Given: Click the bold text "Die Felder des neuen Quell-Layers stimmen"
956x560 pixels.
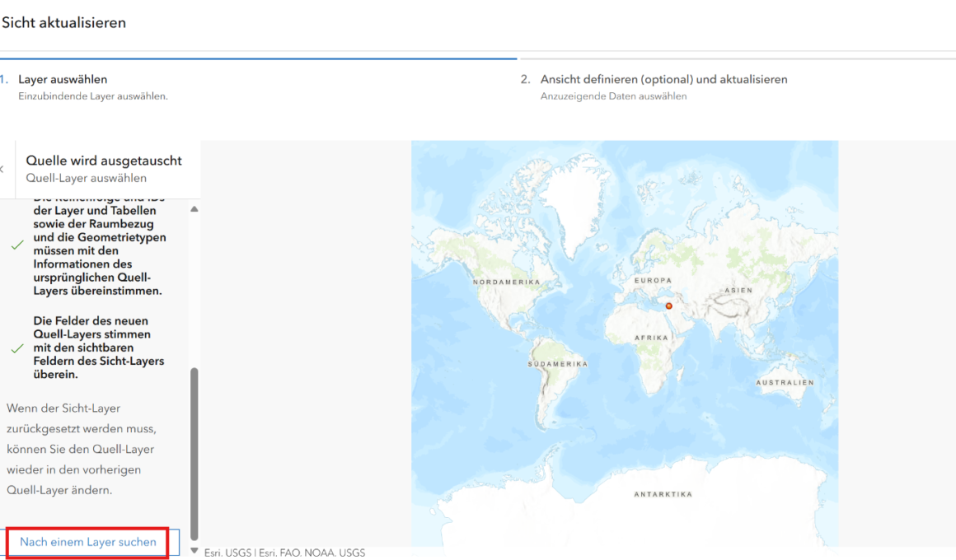Looking at the screenshot, I should [x=99, y=348].
